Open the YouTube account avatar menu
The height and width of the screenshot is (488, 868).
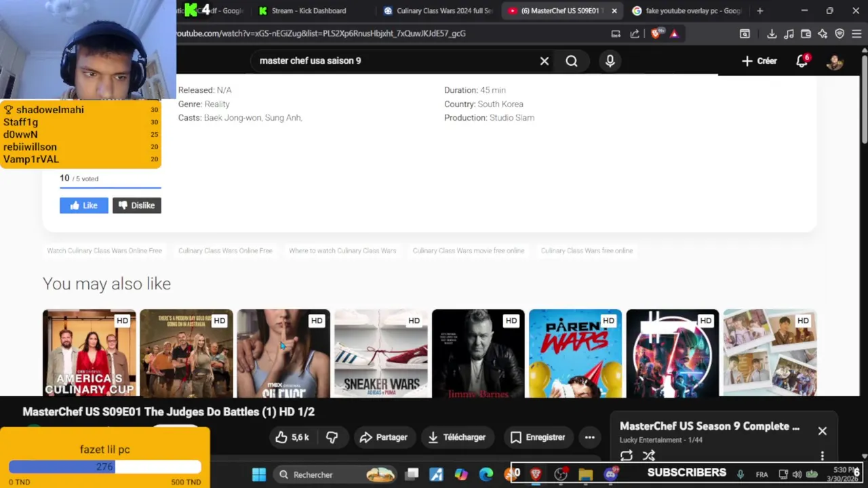point(834,61)
